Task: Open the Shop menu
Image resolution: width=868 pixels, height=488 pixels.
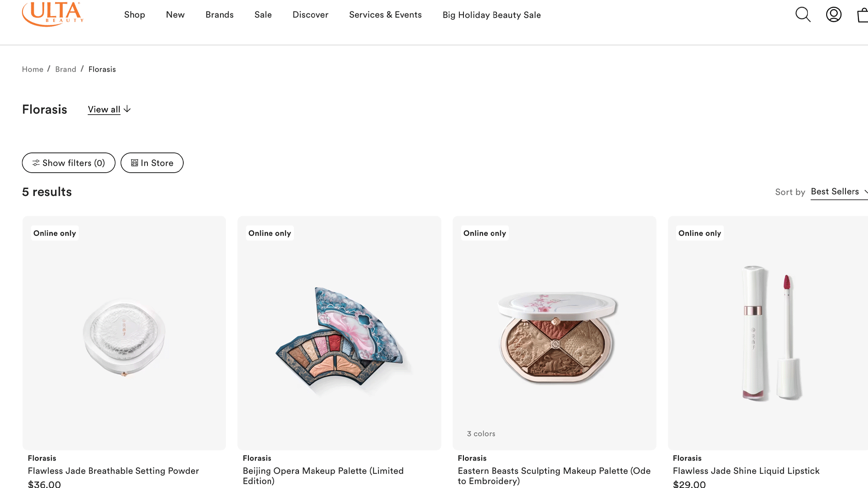Action: pyautogui.click(x=135, y=15)
